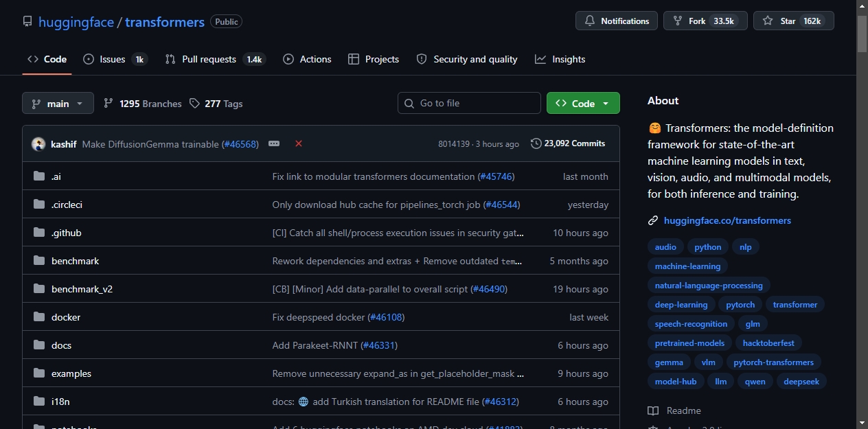Open the Actions tab
Screen dimensions: 868x429
click(x=307, y=59)
